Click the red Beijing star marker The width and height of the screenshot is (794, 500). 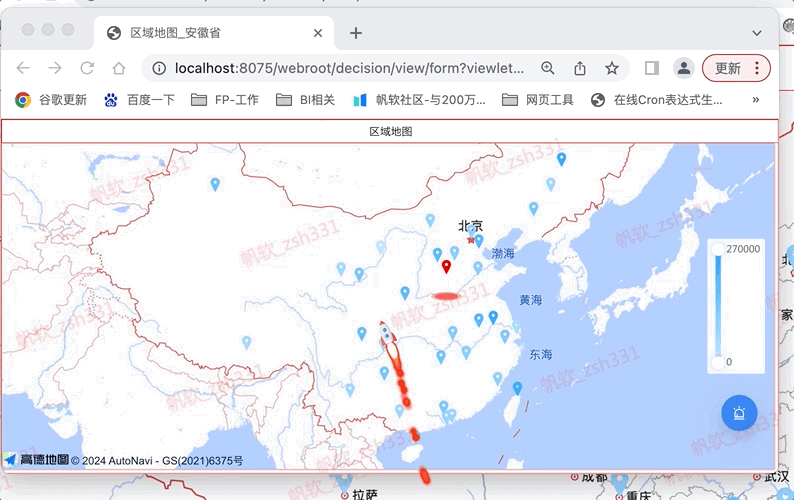click(471, 240)
